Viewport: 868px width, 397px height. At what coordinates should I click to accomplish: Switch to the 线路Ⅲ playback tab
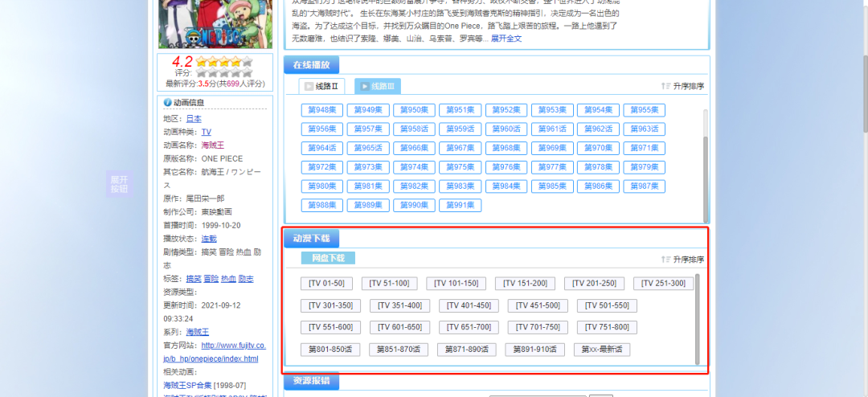pyautogui.click(x=378, y=86)
